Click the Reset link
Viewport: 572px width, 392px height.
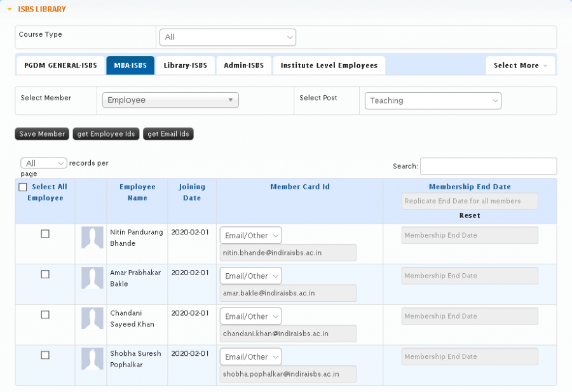[470, 215]
